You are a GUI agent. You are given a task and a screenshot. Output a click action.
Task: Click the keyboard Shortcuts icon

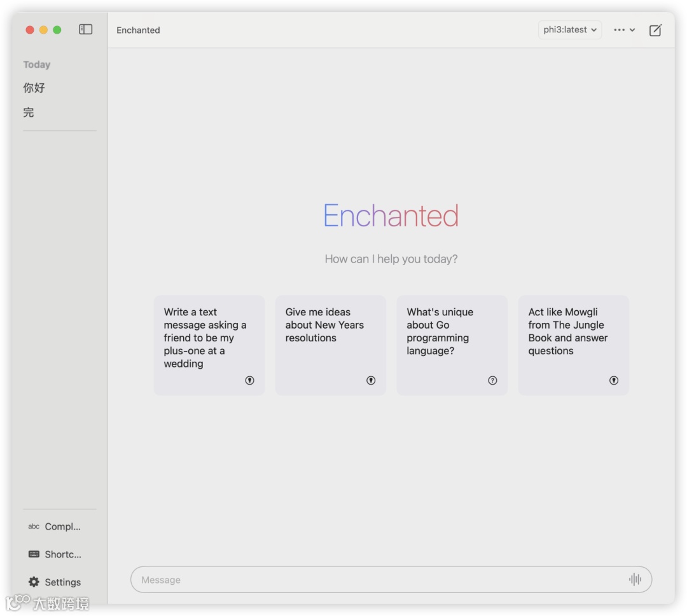tap(34, 554)
